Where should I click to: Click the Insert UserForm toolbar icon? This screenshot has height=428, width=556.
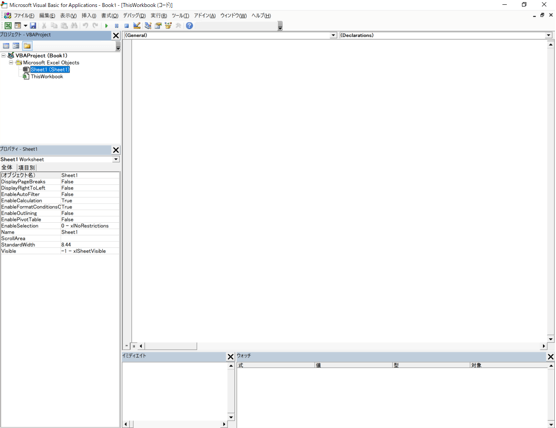(x=17, y=26)
